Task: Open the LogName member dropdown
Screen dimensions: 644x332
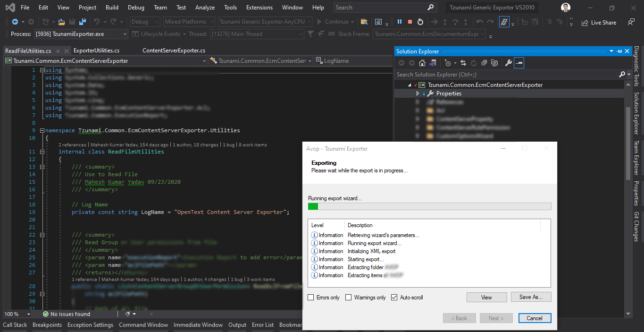Action: click(354, 60)
